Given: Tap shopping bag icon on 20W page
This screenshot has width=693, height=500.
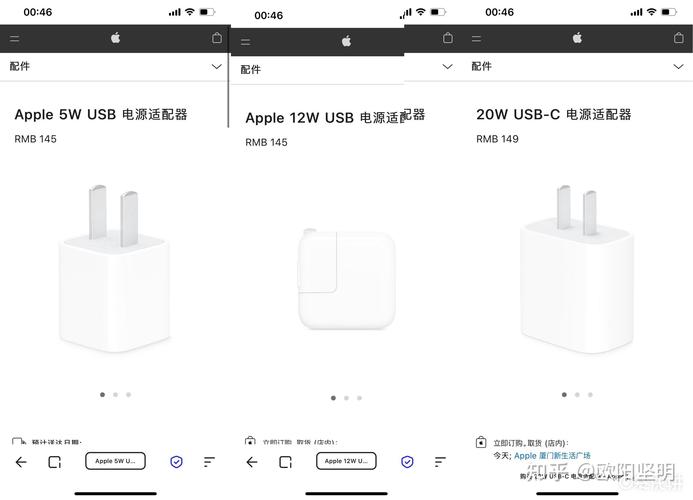Looking at the screenshot, I should (x=678, y=38).
